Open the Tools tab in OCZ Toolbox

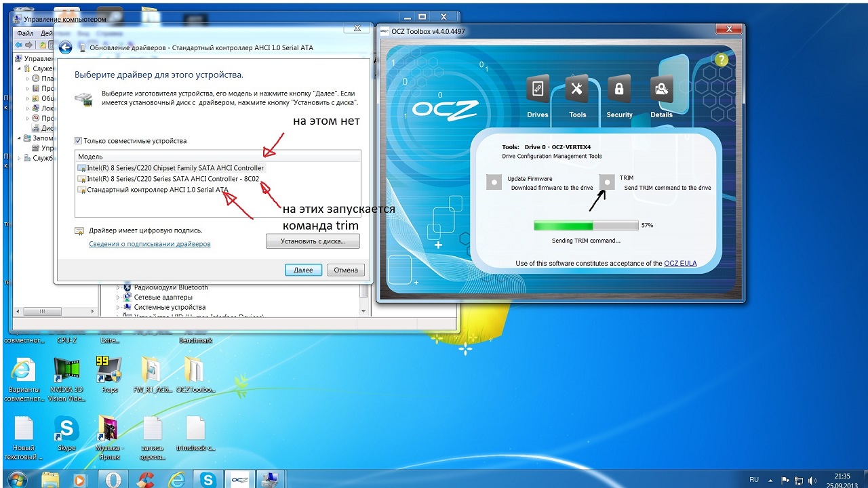(x=577, y=97)
